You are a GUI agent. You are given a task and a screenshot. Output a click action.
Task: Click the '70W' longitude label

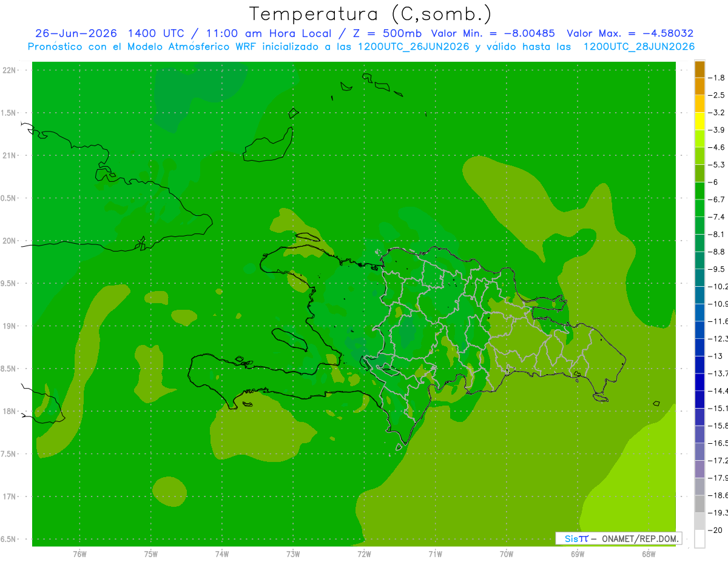[x=507, y=554]
